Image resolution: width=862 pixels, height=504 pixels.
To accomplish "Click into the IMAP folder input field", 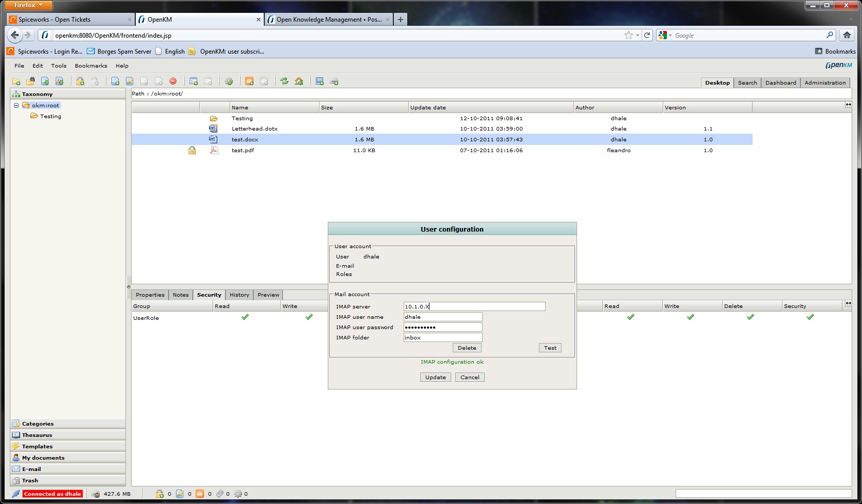I will coord(442,337).
